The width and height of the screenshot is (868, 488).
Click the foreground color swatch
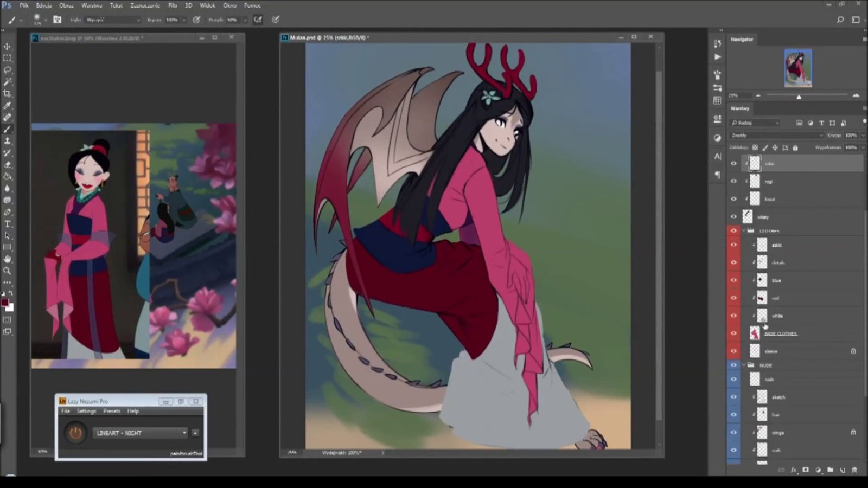[x=5, y=303]
